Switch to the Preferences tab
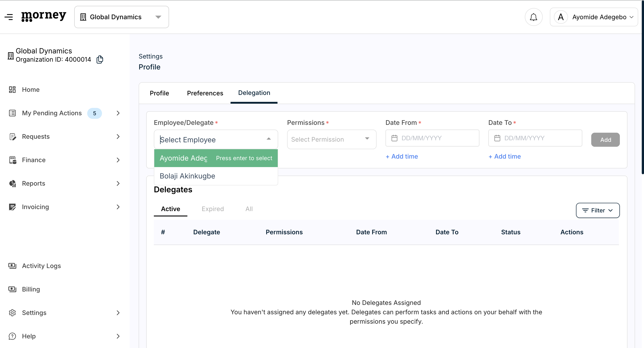The image size is (644, 348). 205,93
